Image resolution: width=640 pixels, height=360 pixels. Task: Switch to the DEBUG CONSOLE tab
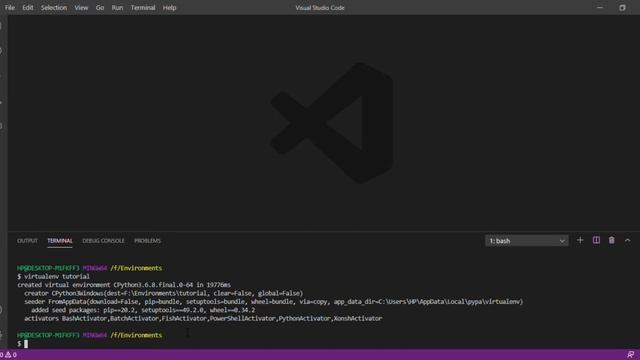pos(103,241)
